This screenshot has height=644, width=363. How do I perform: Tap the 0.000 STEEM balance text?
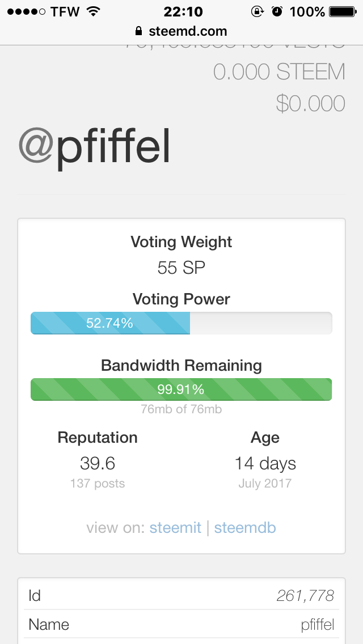click(x=279, y=73)
